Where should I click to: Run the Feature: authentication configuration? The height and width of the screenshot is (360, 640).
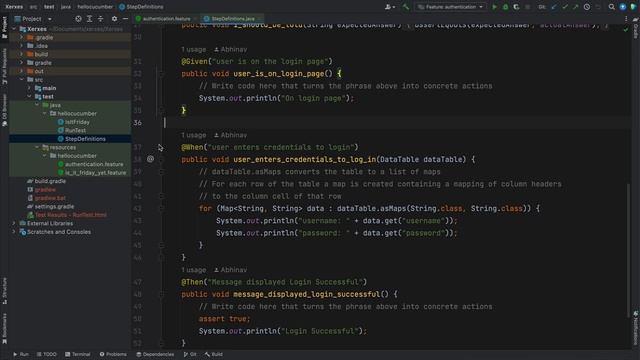click(x=494, y=7)
